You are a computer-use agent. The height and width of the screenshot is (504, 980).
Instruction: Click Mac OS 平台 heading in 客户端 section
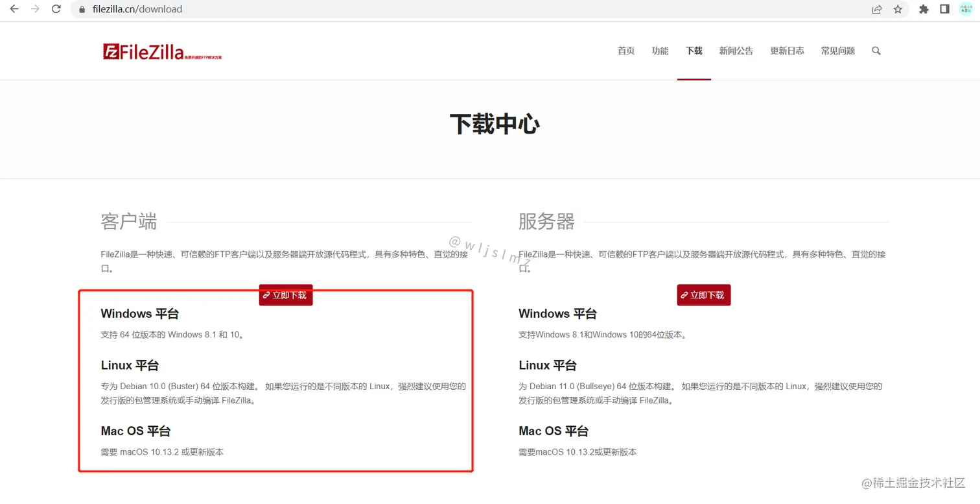[136, 431]
